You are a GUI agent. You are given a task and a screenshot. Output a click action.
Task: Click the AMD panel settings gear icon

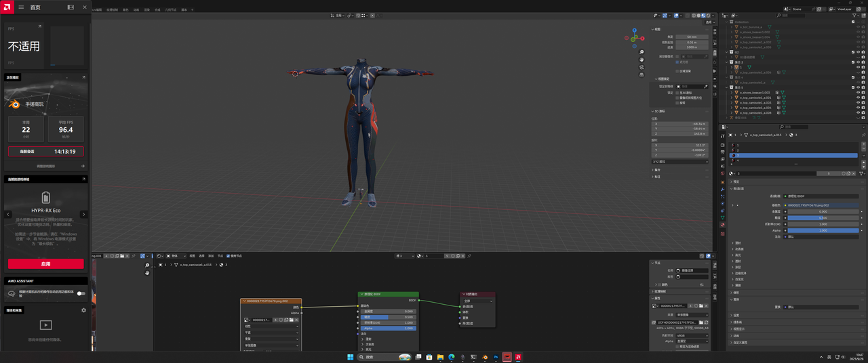point(83,310)
